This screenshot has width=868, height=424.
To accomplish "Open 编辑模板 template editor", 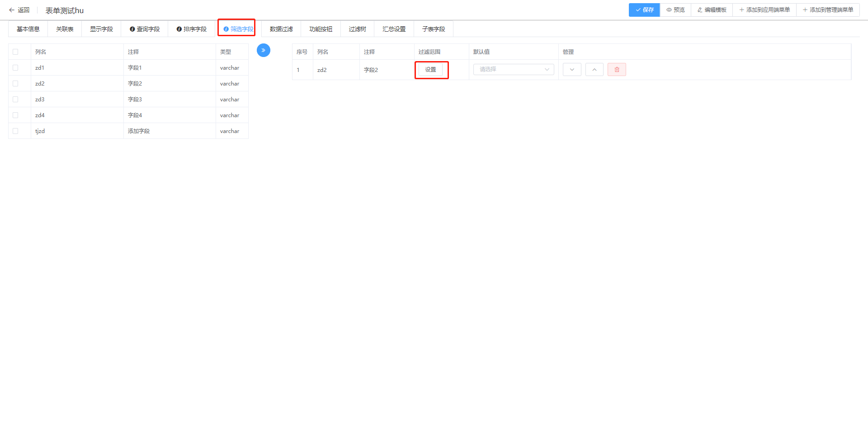I will point(712,10).
